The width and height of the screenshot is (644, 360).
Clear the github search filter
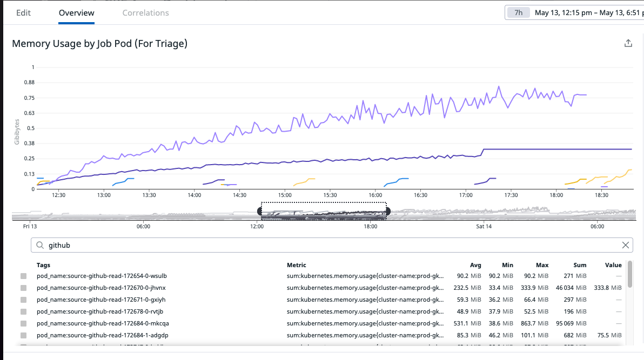pos(625,245)
